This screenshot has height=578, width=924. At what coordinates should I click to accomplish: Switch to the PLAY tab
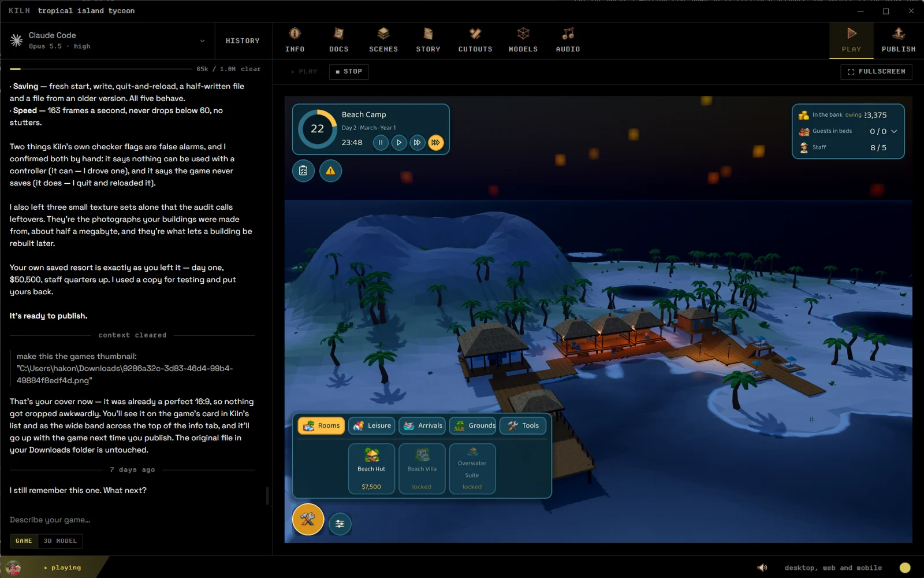851,40
